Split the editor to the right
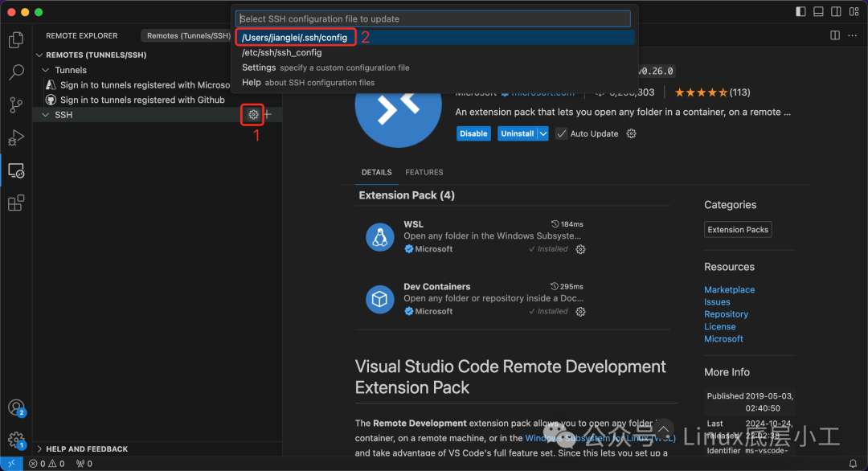The image size is (868, 471). (x=835, y=35)
